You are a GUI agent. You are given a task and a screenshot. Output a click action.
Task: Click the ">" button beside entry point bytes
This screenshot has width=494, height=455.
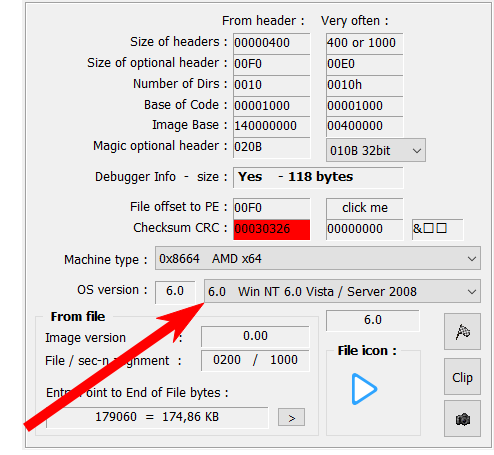[291, 417]
